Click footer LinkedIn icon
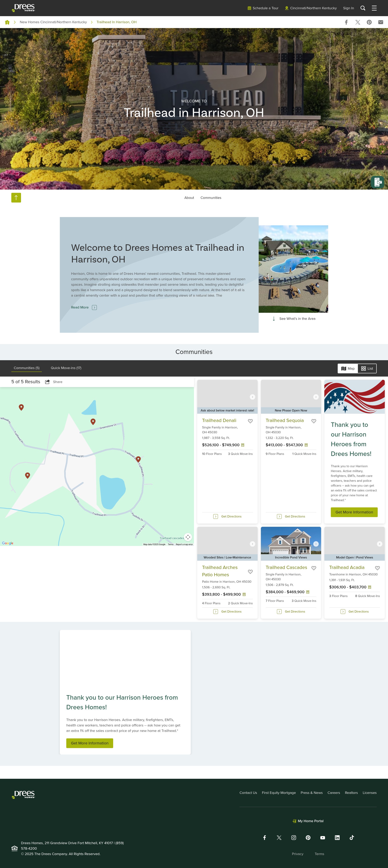 coord(337,837)
